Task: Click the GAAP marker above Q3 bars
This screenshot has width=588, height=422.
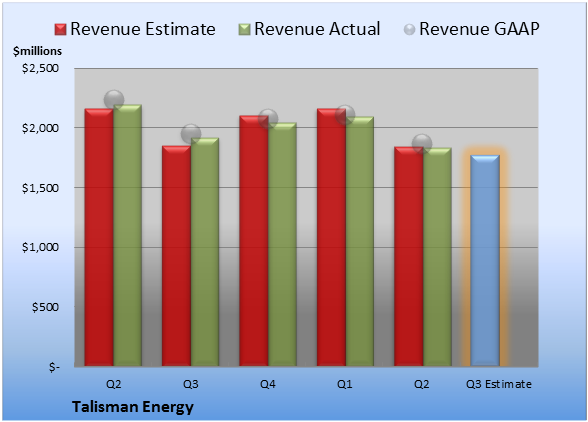Action: (x=191, y=134)
